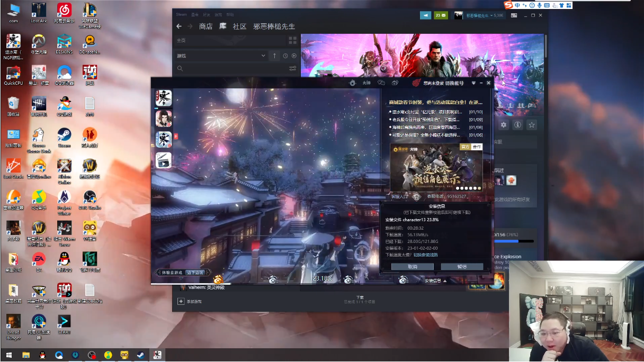Toggle the ready-to-play filter icon in library
The height and width of the screenshot is (362, 644).
tap(294, 56)
